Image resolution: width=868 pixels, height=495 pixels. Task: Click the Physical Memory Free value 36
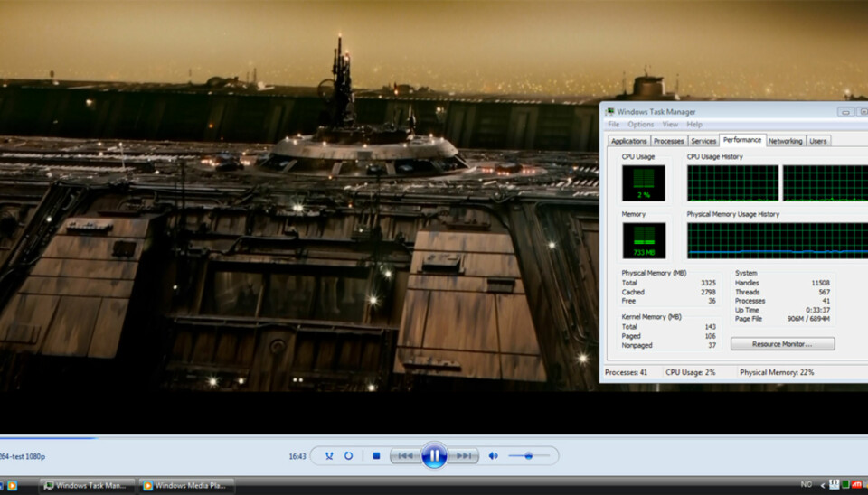click(x=712, y=301)
